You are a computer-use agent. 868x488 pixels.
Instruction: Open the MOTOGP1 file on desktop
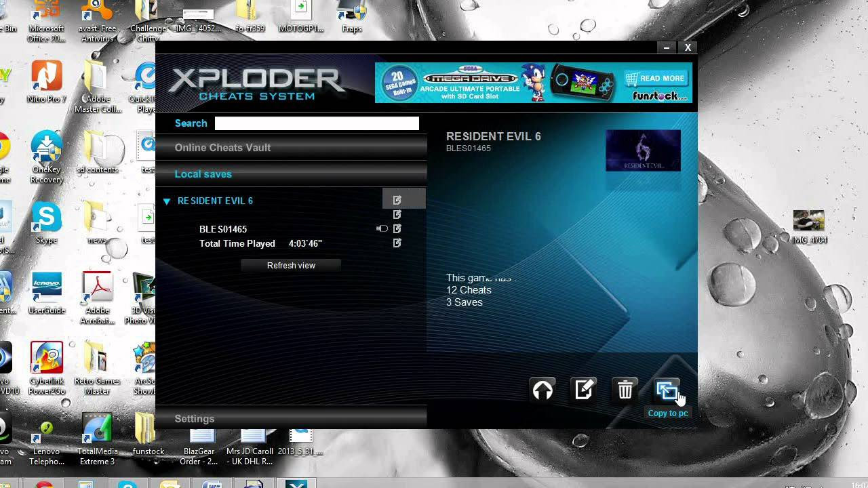(300, 17)
